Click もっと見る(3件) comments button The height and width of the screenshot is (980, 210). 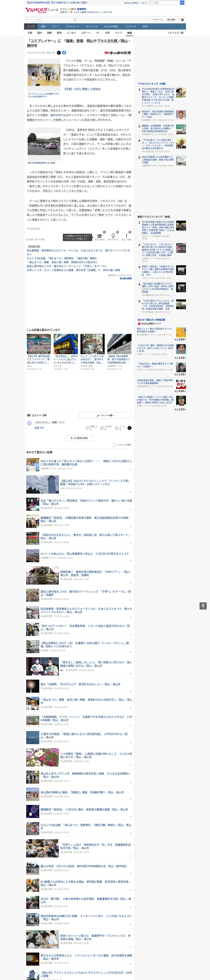79,438
